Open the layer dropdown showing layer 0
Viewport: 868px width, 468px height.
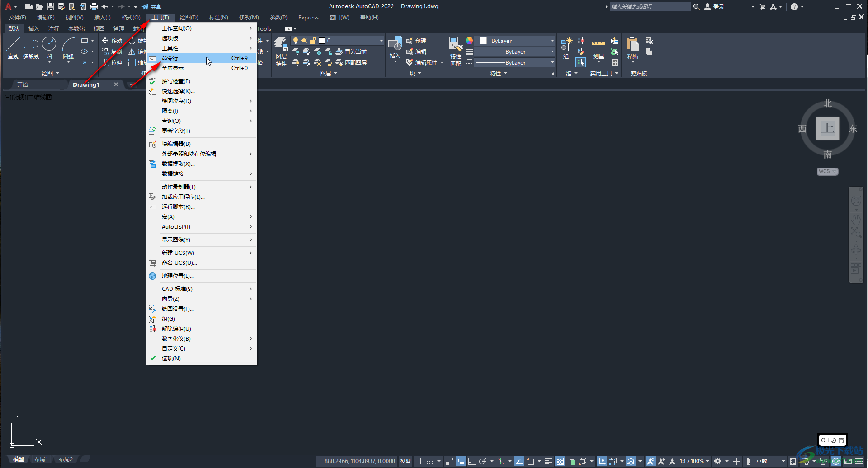337,41
